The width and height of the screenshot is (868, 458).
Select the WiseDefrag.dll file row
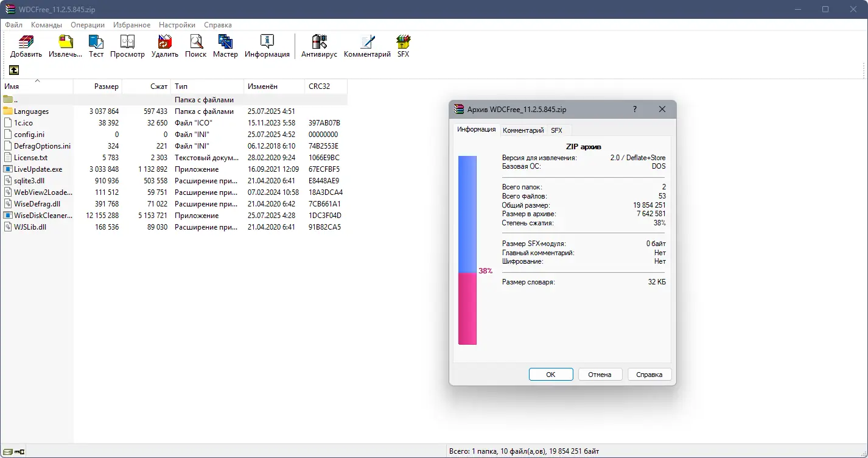pyautogui.click(x=174, y=203)
